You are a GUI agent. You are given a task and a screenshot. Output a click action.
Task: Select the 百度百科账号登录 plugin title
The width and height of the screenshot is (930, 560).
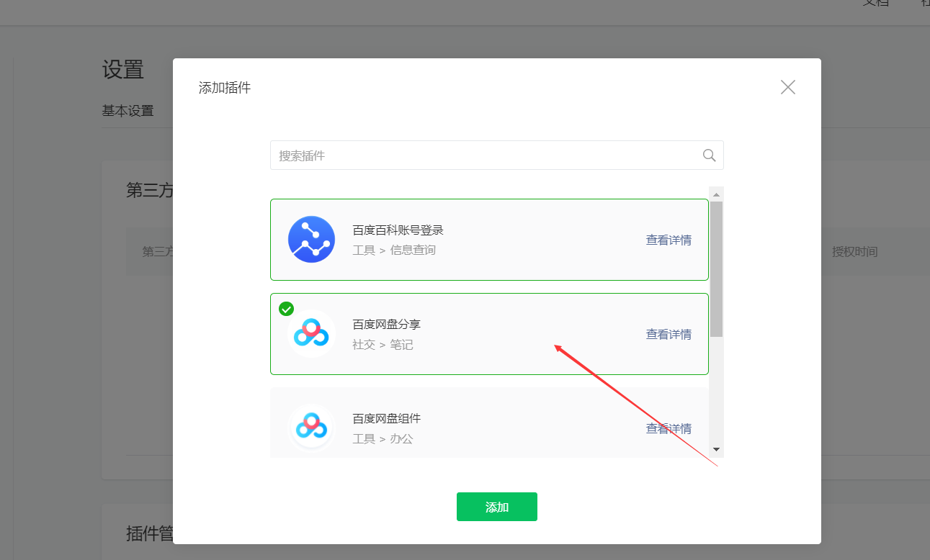pos(398,230)
